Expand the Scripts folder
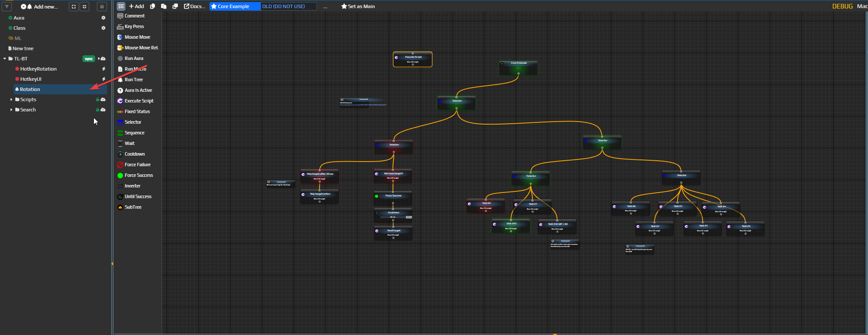This screenshot has height=335, width=868. tap(11, 99)
